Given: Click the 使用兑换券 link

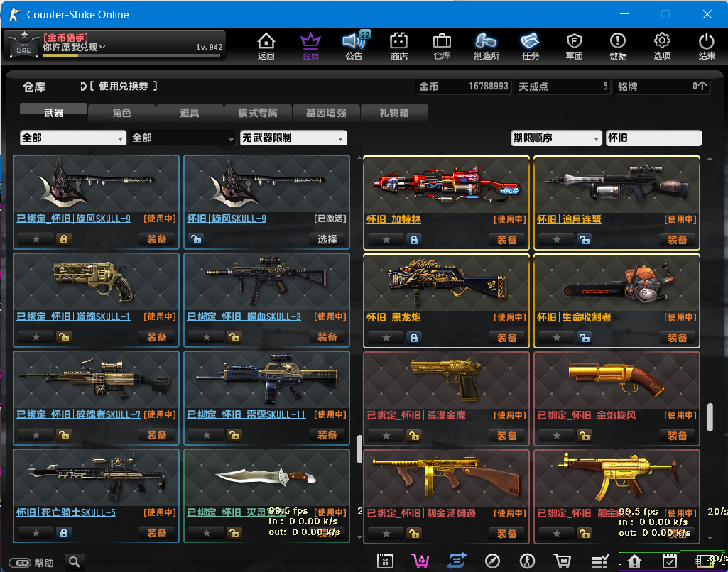Looking at the screenshot, I should (x=123, y=87).
